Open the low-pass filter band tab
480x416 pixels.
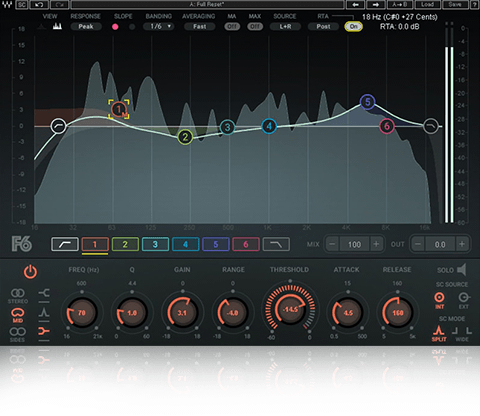276,244
